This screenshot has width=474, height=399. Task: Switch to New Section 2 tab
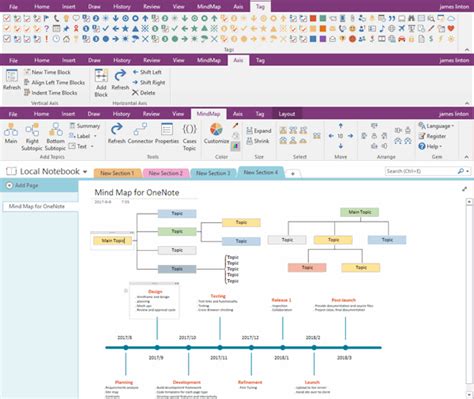[x=165, y=173]
